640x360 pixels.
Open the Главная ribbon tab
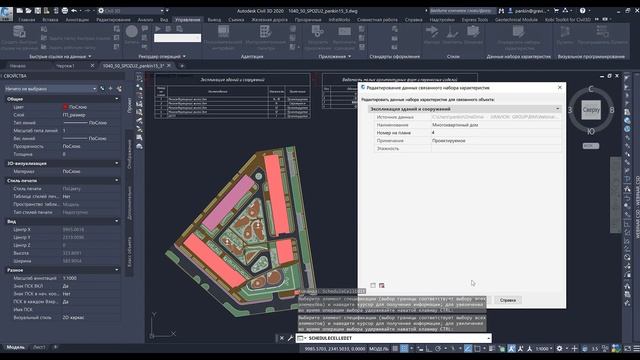pos(27,20)
